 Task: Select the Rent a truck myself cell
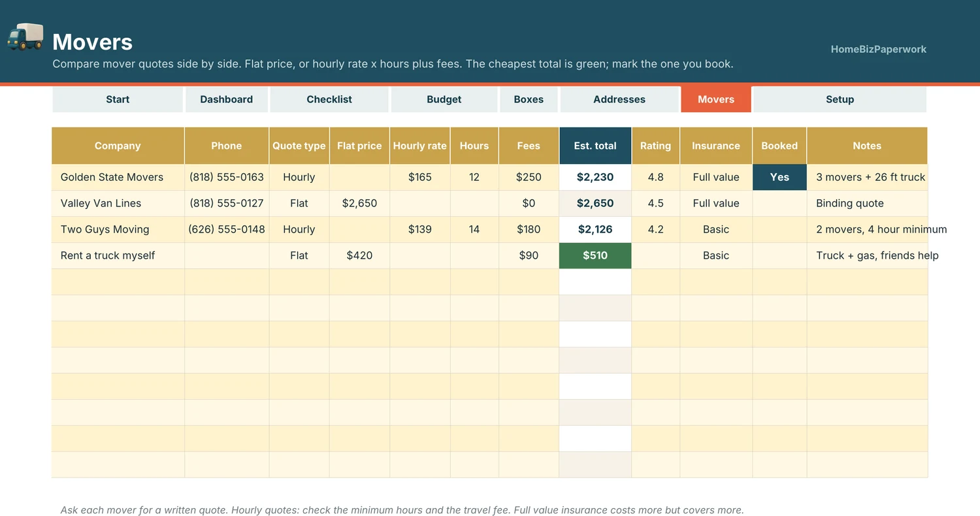pos(118,255)
